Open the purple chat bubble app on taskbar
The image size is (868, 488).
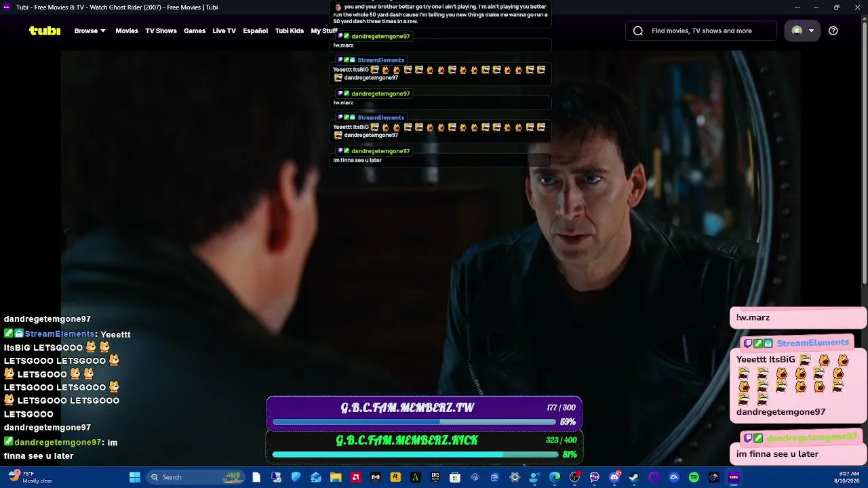(x=595, y=477)
